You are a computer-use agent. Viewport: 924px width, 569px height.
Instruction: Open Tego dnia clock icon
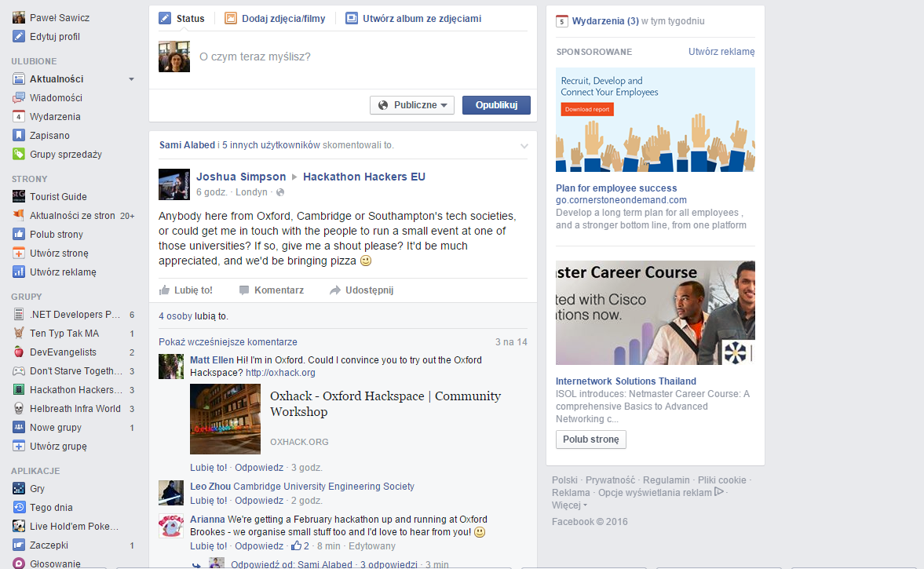click(x=19, y=508)
